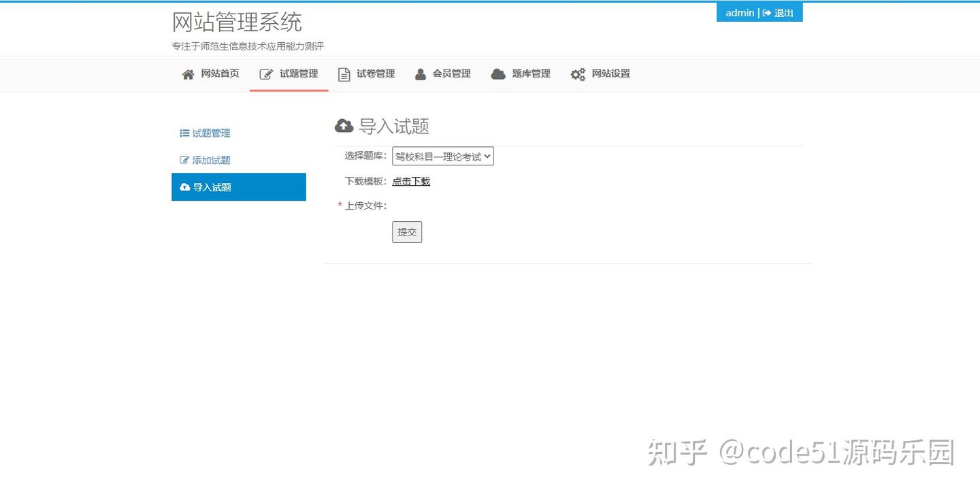Click the cloud icon in the 导入试题 page heading
The width and height of the screenshot is (980, 492).
point(344,125)
